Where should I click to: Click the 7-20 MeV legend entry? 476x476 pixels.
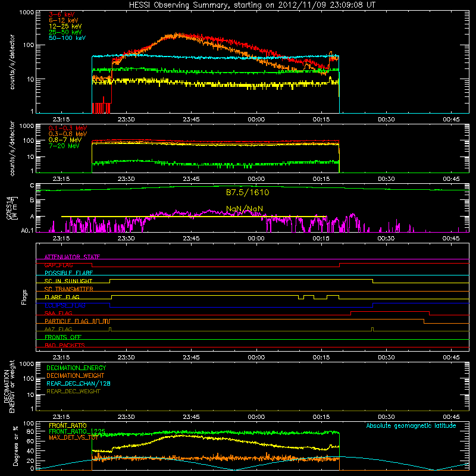click(x=64, y=146)
